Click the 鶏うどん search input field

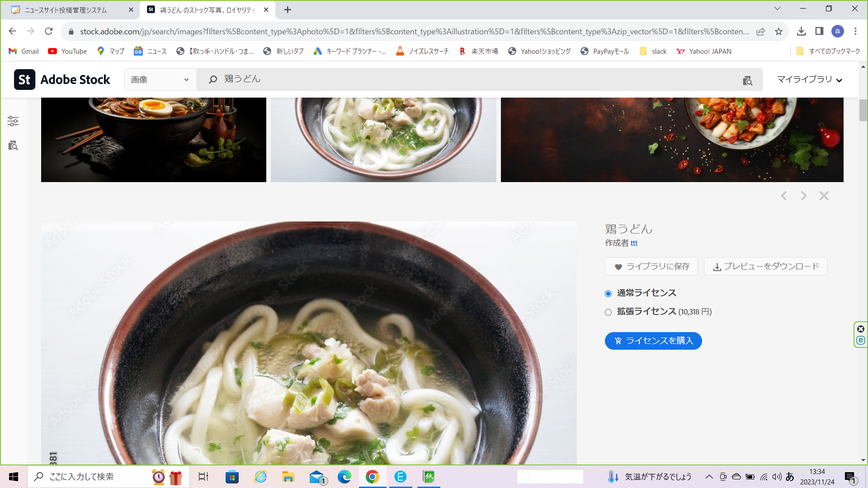tap(479, 80)
